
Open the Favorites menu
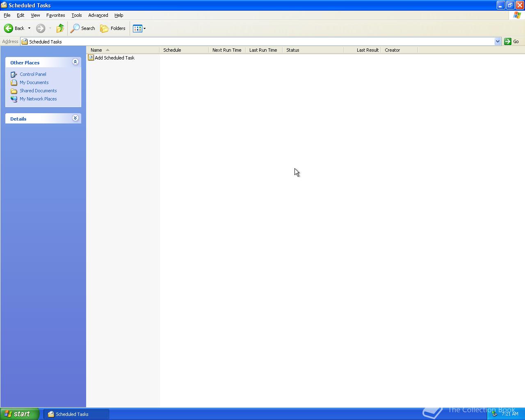[x=55, y=15]
